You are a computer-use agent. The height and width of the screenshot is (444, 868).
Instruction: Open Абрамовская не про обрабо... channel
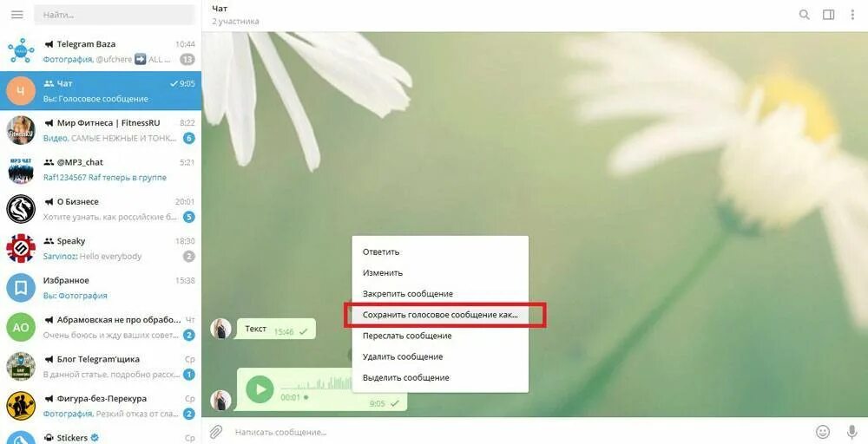[101, 327]
